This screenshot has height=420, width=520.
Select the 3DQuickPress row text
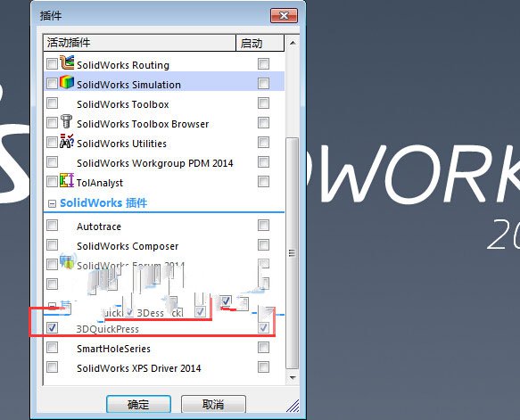pos(107,329)
